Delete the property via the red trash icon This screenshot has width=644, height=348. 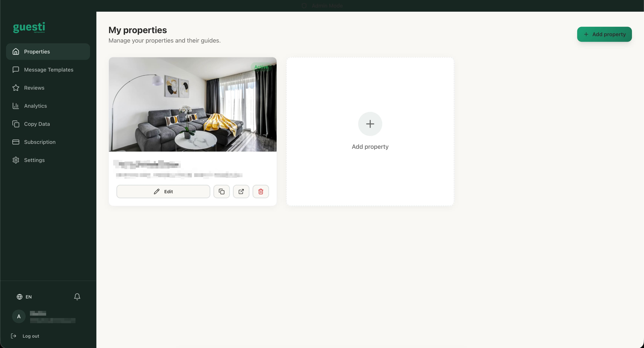point(260,192)
